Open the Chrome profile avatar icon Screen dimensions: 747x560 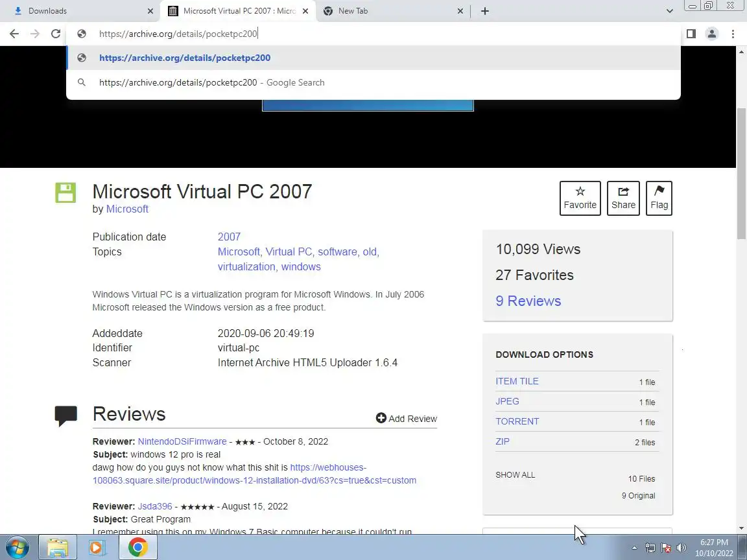coord(712,34)
